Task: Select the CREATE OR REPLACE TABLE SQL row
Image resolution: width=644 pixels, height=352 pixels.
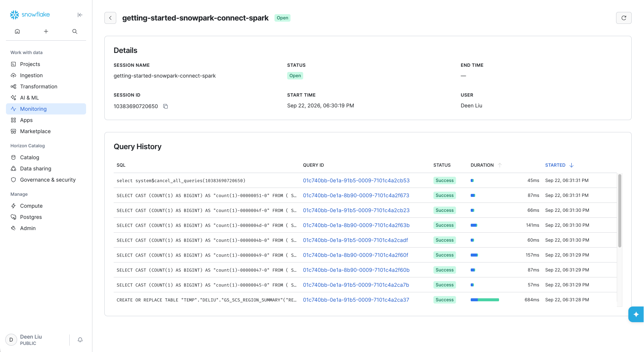Action: pos(206,300)
